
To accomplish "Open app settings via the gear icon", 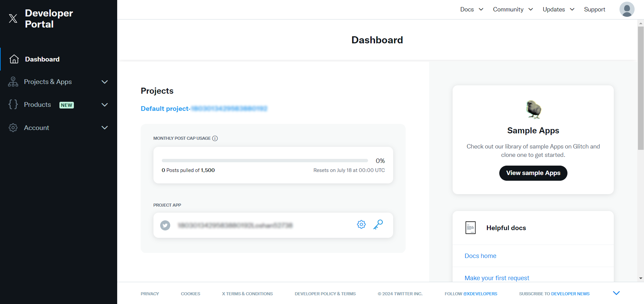I will point(361,224).
